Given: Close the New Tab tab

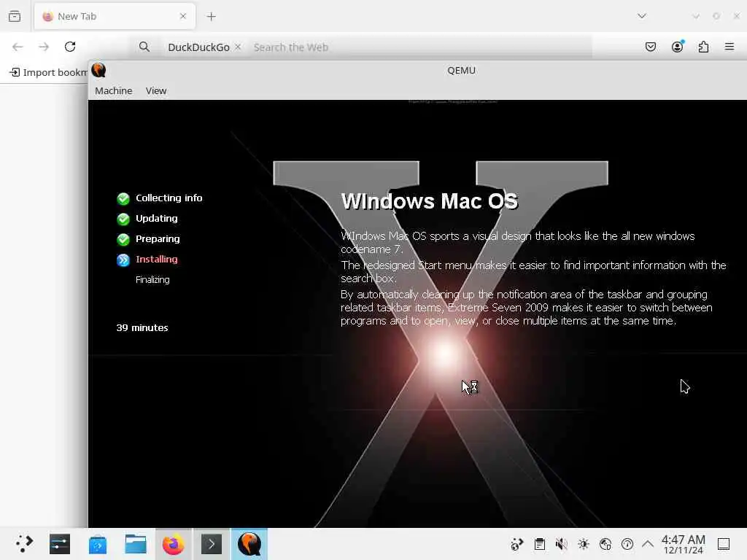Looking at the screenshot, I should point(183,16).
